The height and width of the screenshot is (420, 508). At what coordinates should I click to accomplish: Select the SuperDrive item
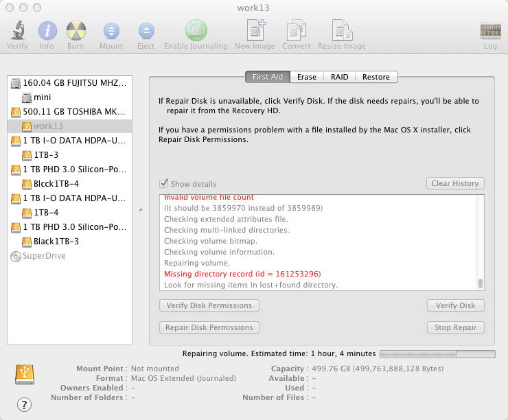pos(69,256)
